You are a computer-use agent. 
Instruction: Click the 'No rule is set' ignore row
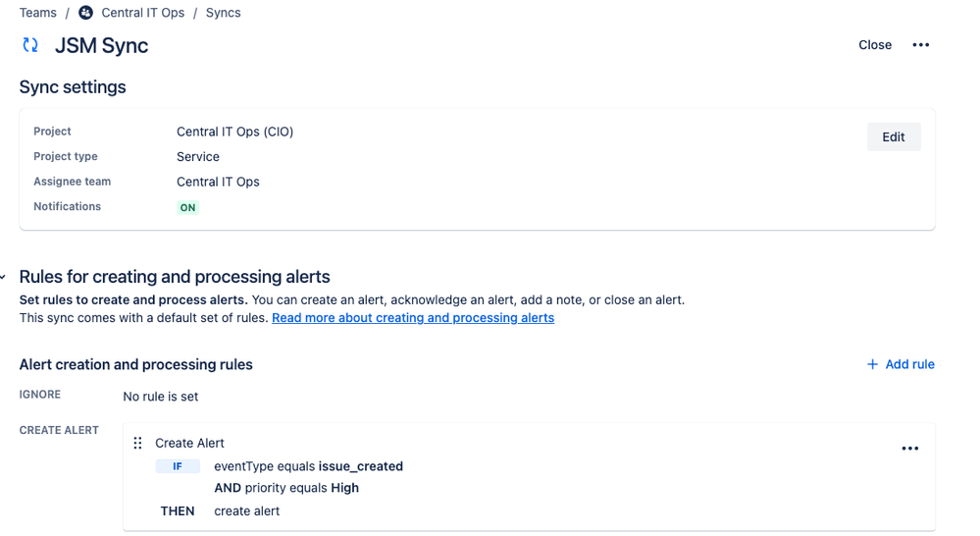coord(160,397)
